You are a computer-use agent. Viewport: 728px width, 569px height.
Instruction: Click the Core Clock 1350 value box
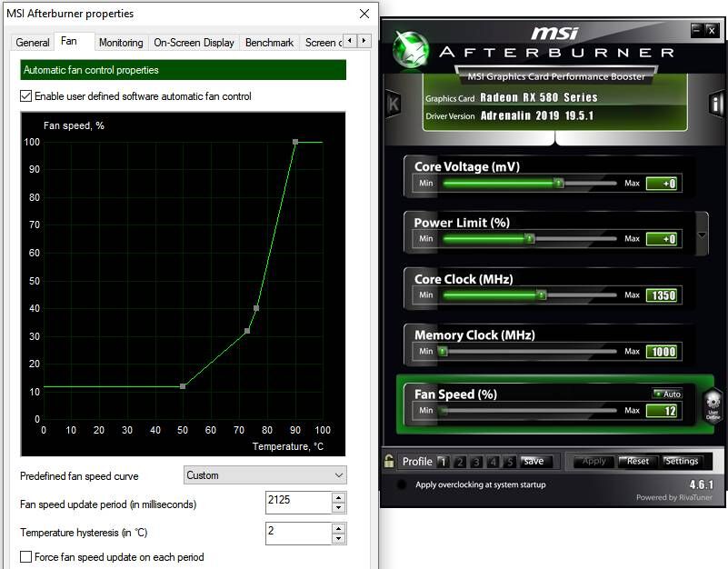pos(663,295)
